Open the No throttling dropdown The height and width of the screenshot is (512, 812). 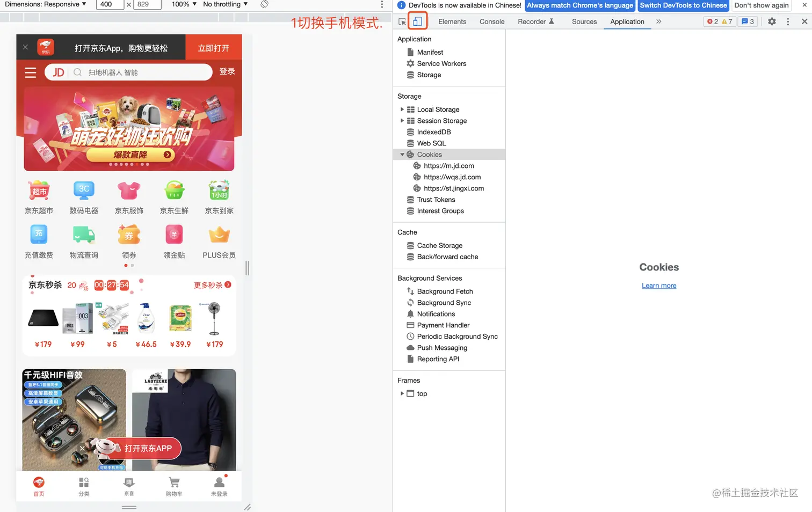(x=226, y=4)
